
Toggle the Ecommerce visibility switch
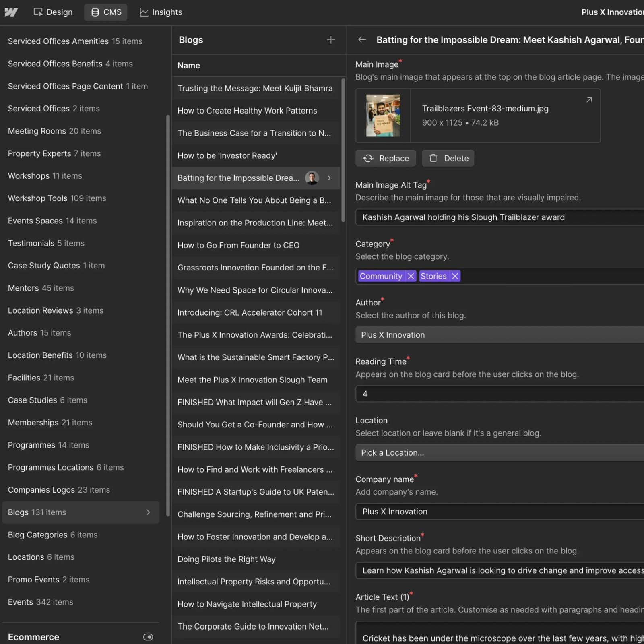pyautogui.click(x=148, y=637)
